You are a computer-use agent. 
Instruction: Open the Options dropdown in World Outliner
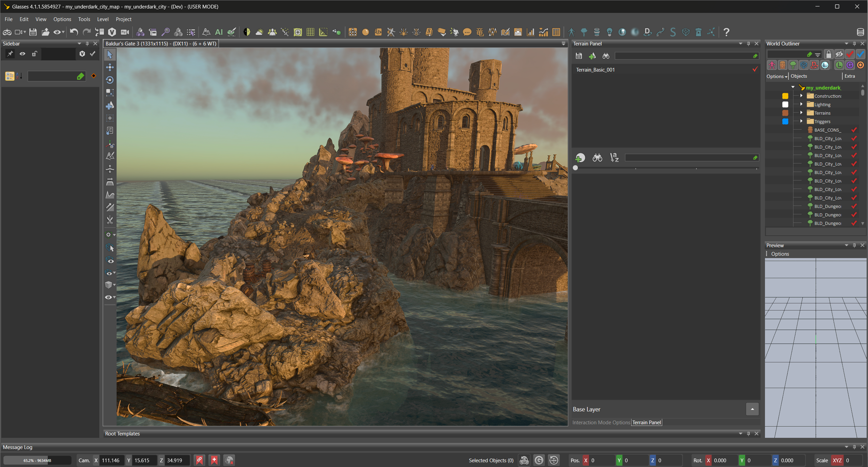(776, 76)
